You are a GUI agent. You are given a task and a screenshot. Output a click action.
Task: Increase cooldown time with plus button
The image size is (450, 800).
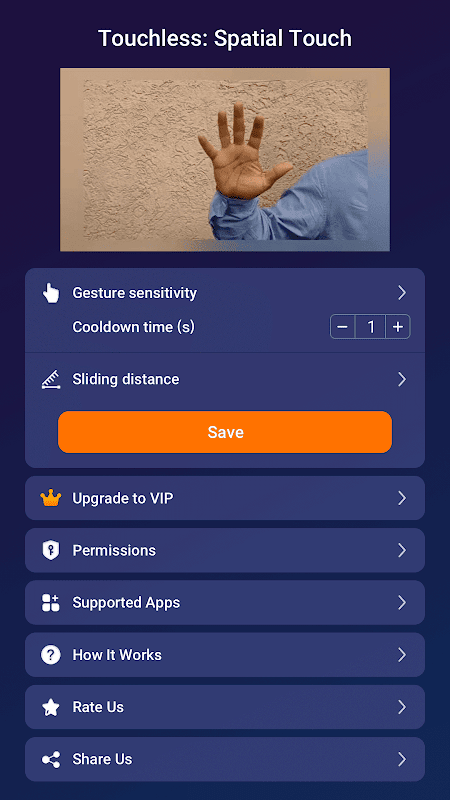398,327
